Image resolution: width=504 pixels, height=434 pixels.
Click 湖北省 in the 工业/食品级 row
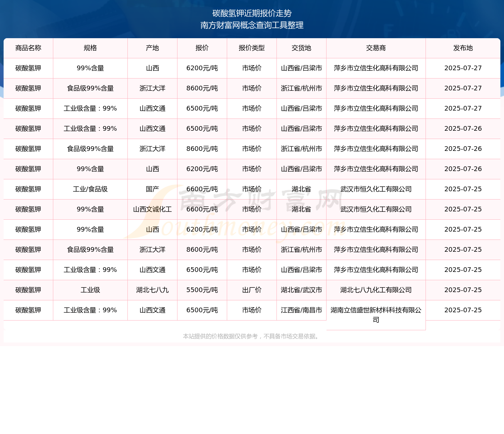click(302, 189)
